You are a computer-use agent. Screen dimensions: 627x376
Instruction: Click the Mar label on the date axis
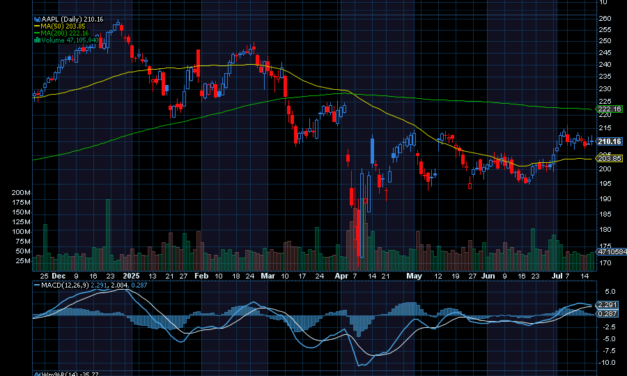pyautogui.click(x=268, y=276)
